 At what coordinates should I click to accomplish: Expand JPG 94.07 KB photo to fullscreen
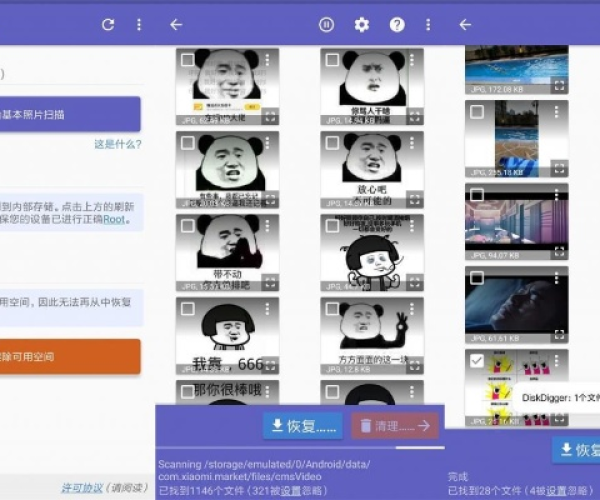559,252
